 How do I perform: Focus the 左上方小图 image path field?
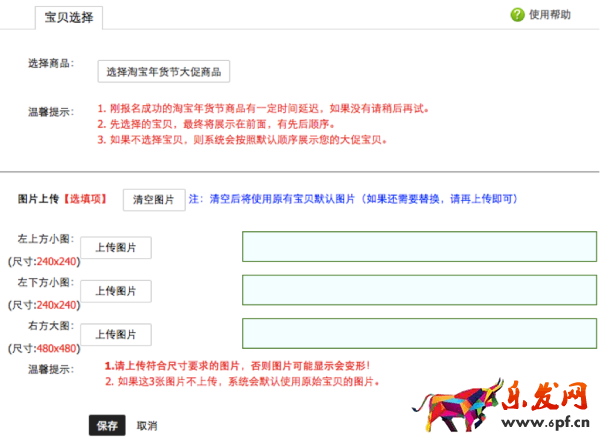click(x=419, y=247)
